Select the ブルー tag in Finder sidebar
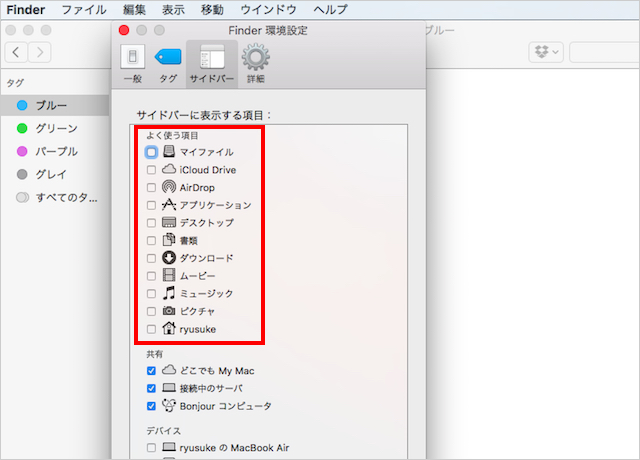Image resolution: width=640 pixels, height=460 pixels. pyautogui.click(x=55, y=105)
